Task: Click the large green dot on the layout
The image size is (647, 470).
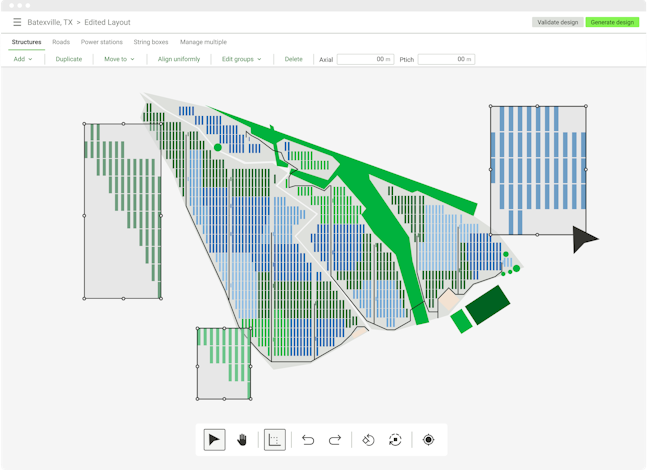Action: pyautogui.click(x=218, y=147)
